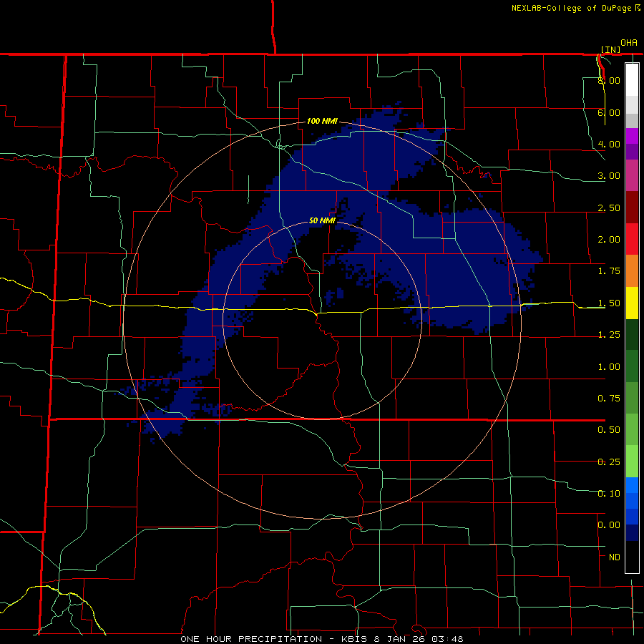Viewport: 644px width, 644px height.
Task: Select the lightest green legend swatch
Action: pos(632,462)
